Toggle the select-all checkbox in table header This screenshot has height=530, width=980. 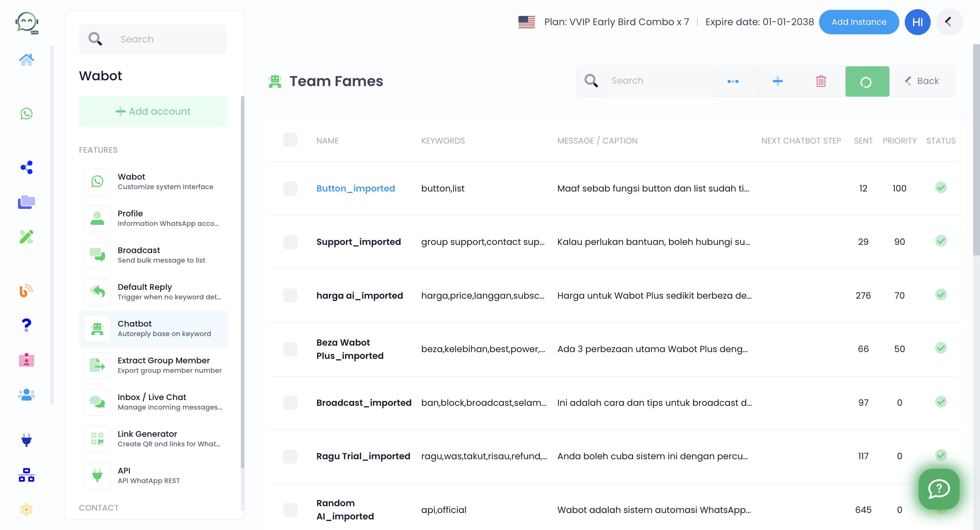click(x=290, y=140)
